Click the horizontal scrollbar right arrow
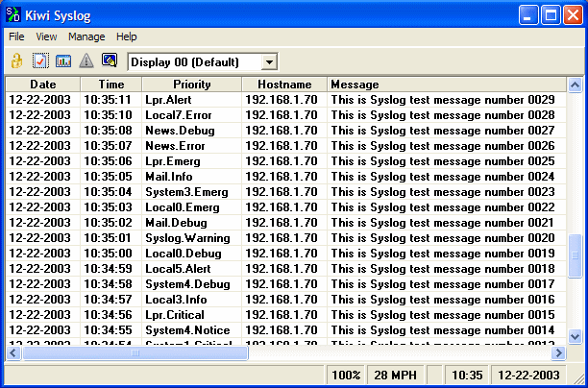Screen dimensions: 588x388 558,352
